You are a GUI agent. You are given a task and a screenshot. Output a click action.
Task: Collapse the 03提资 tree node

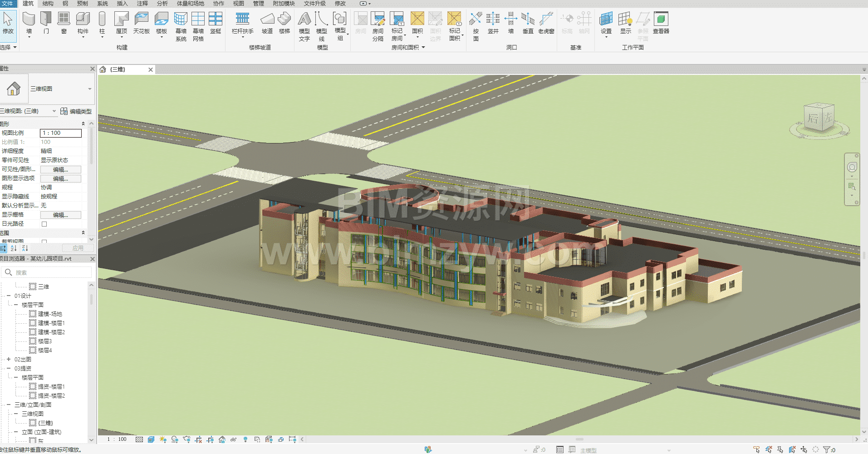point(9,368)
